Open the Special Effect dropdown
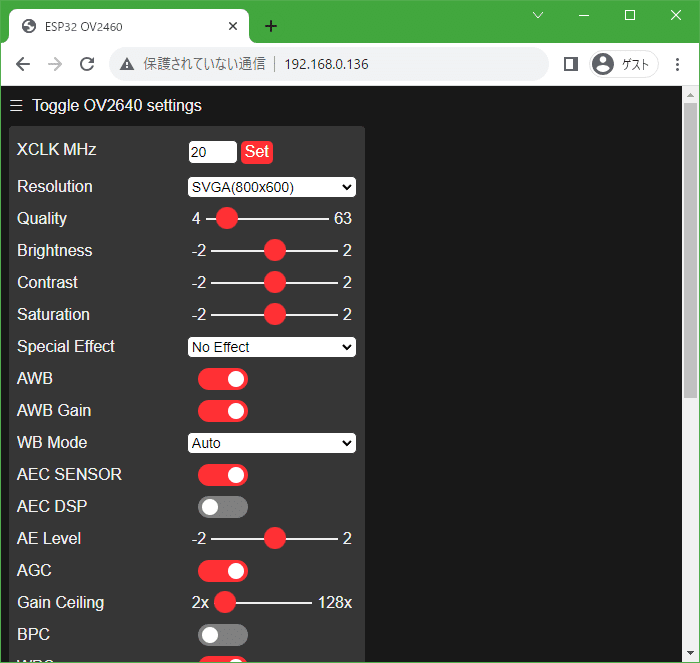This screenshot has height=663, width=700. [272, 347]
